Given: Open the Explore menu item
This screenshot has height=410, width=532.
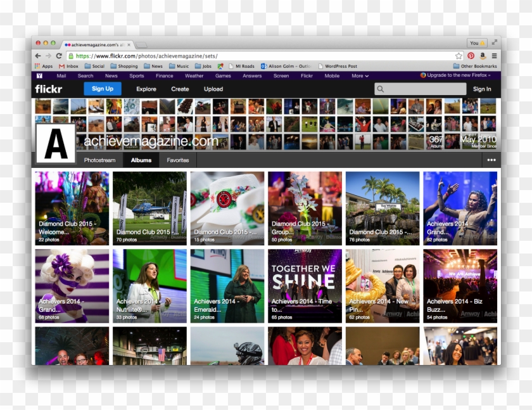Looking at the screenshot, I should (146, 89).
